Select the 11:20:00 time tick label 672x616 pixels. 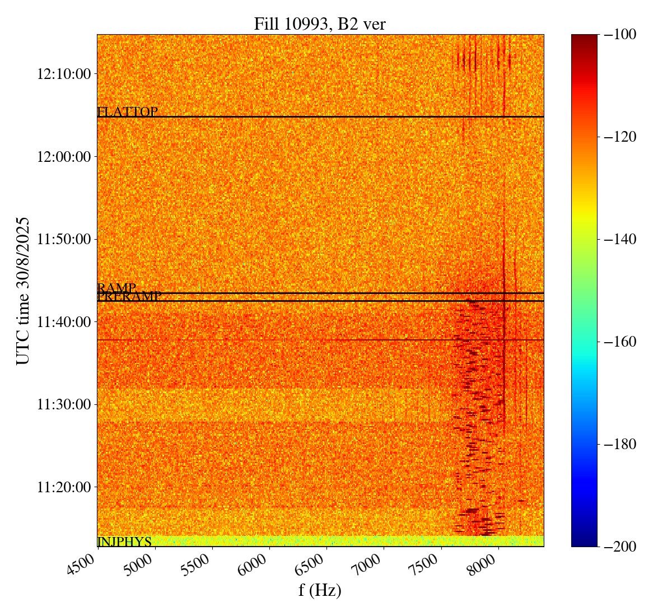[x=63, y=487]
